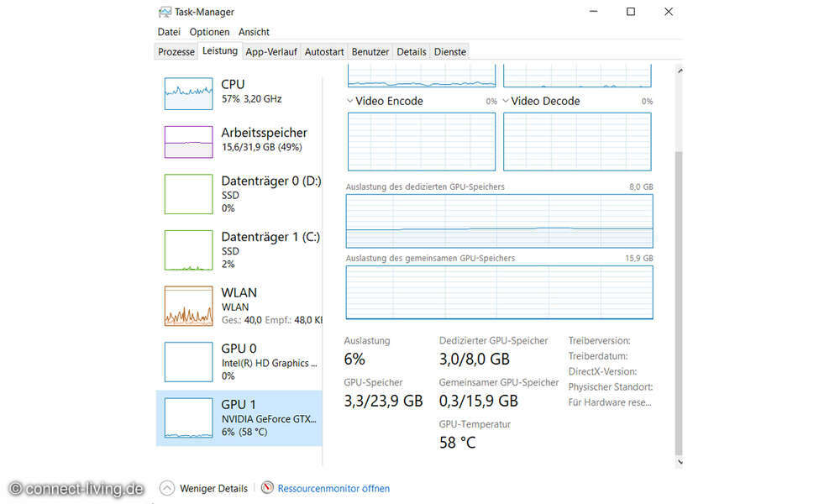Open the Ansicht menu
Viewport: 840px width, 504px height.
(254, 32)
